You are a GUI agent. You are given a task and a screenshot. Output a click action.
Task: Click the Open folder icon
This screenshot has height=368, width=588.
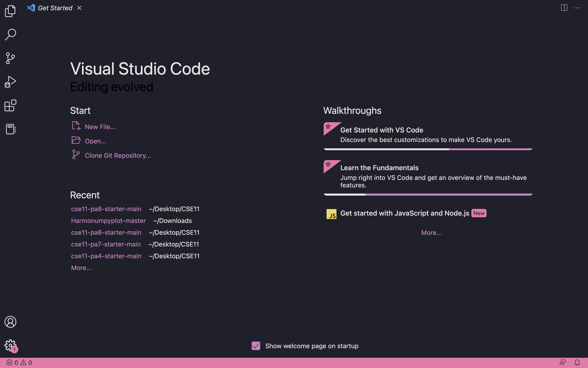click(x=76, y=140)
